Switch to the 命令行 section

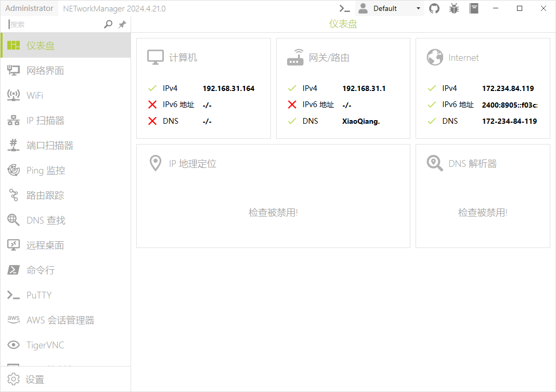coord(39,270)
